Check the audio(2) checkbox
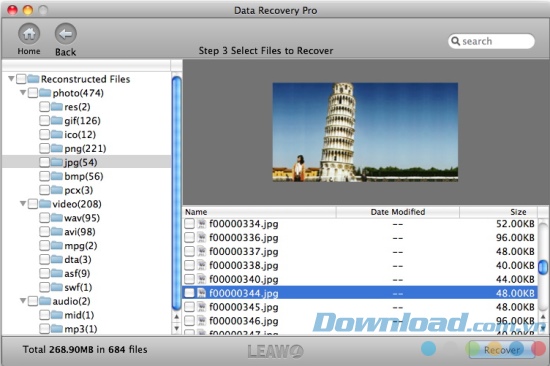 coord(33,301)
